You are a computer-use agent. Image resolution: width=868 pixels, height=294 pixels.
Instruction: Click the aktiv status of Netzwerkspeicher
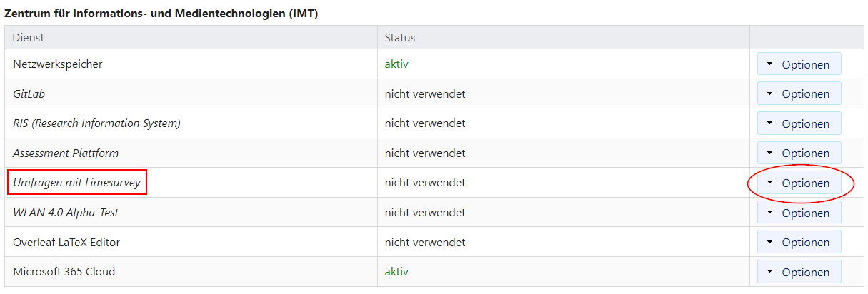[x=396, y=64]
